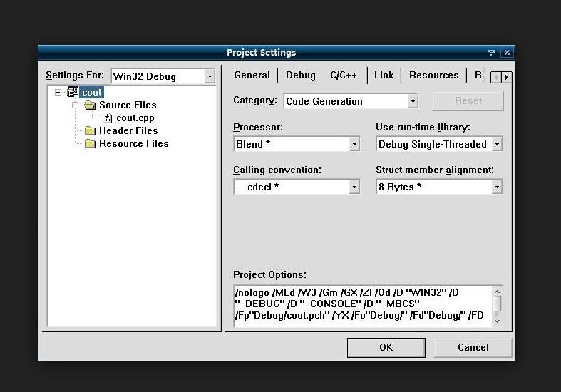The image size is (561, 392).
Task: Click inside the Project Options text box
Action: coord(360,305)
